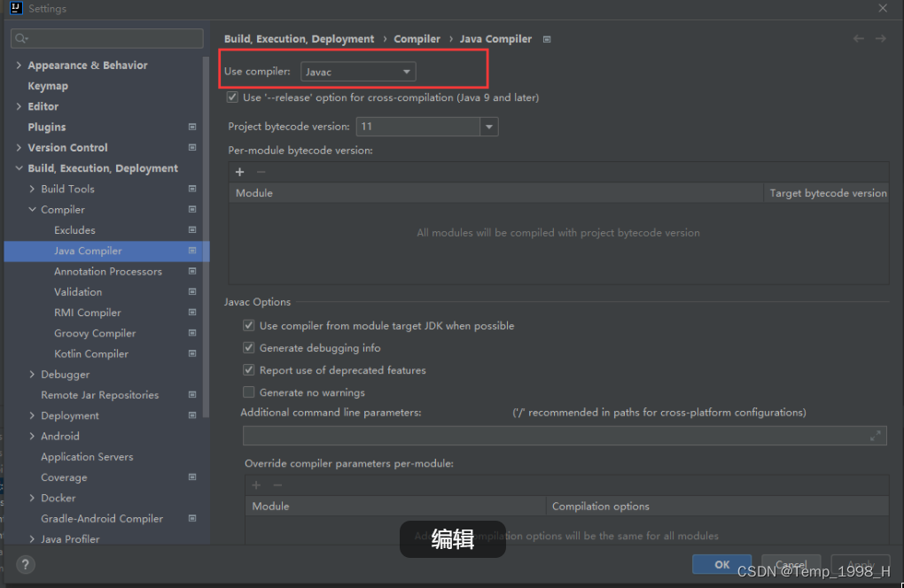Click project-level icon in Java Compiler row
This screenshot has width=904, height=588.
coord(192,251)
